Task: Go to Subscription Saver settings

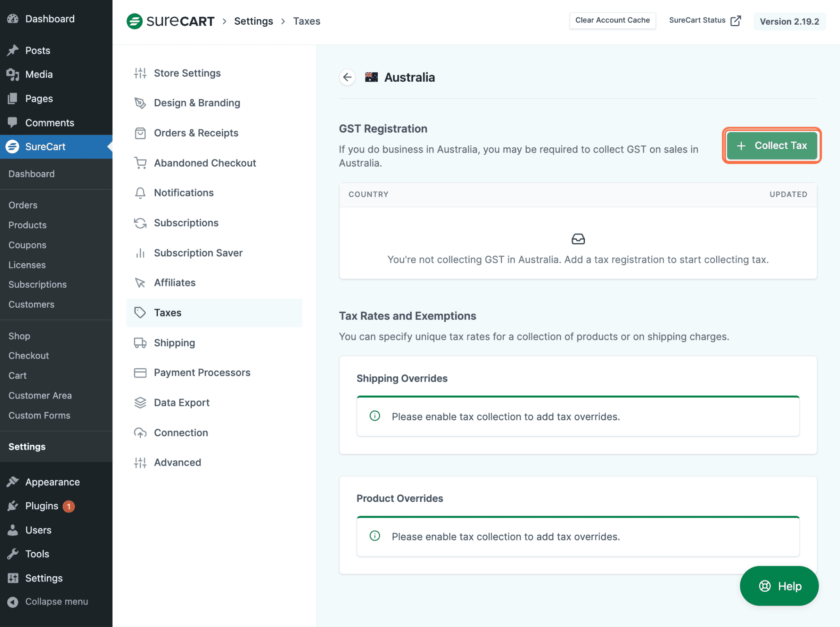Action: point(198,253)
